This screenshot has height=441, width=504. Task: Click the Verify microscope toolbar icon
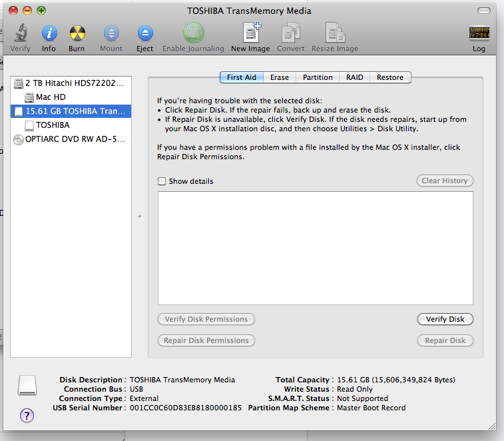[21, 33]
